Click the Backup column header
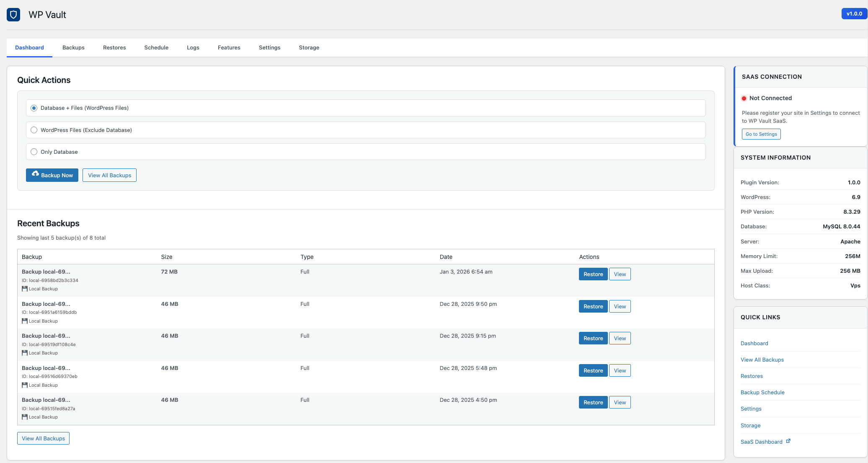868x463 pixels. click(32, 257)
